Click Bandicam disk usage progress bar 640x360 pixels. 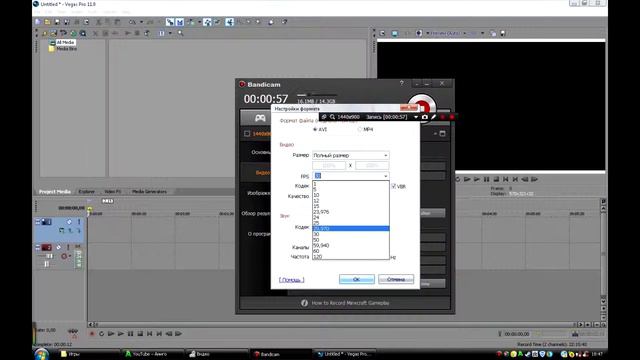pyautogui.click(x=317, y=95)
